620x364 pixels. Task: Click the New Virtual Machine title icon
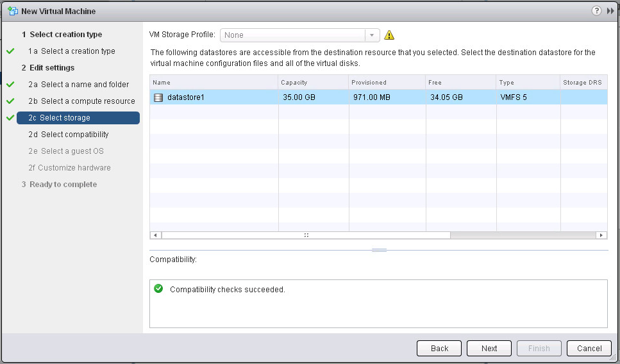[12, 11]
